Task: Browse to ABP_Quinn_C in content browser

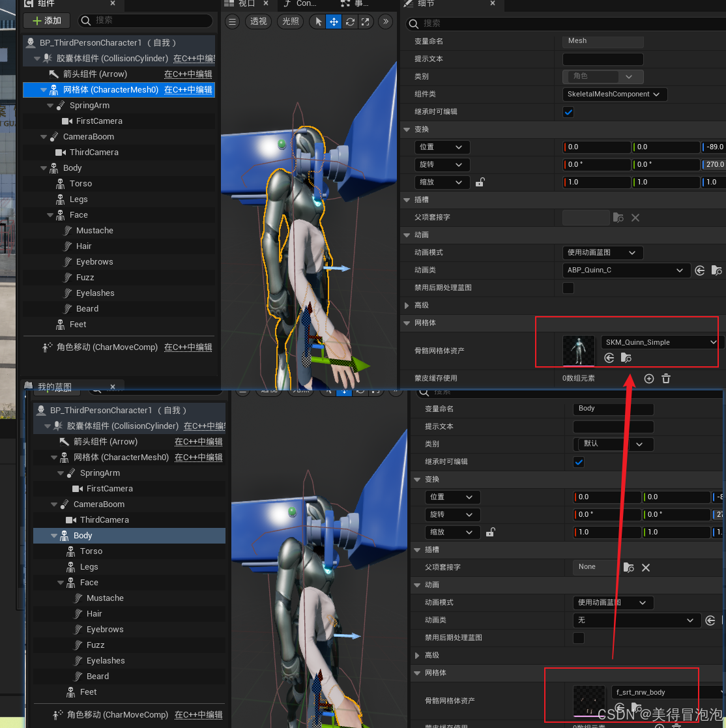Action: tap(716, 270)
